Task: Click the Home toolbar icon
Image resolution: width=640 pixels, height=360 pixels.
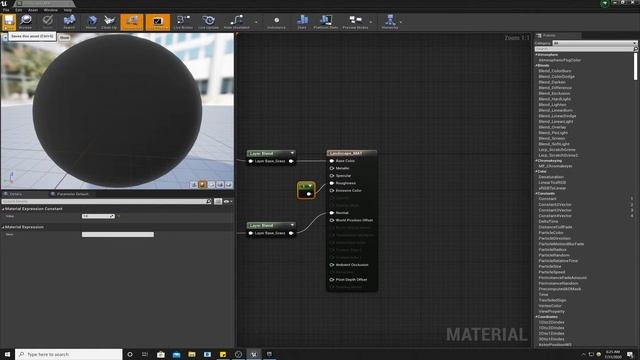Action: point(91,22)
